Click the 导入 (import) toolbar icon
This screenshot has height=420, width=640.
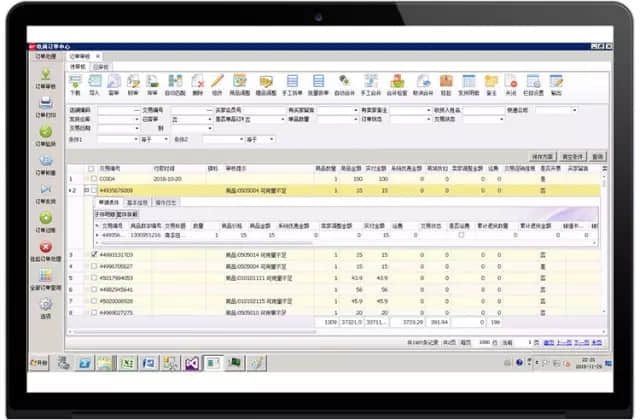[x=95, y=84]
